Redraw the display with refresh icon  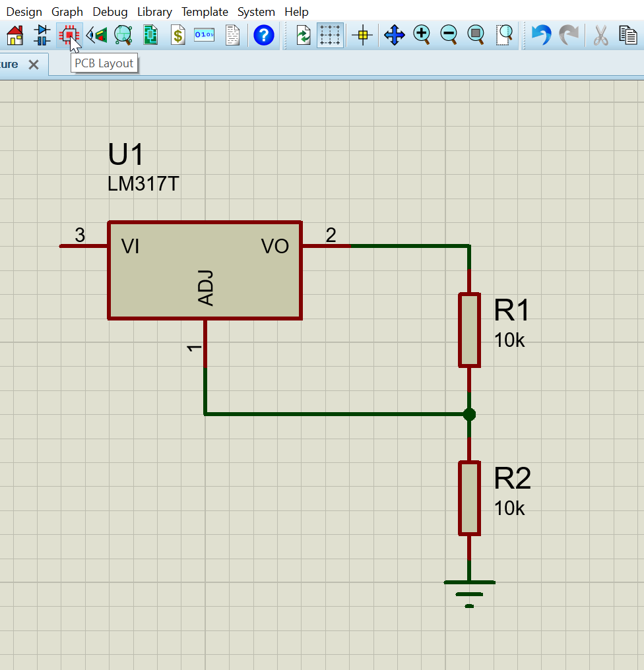click(303, 34)
